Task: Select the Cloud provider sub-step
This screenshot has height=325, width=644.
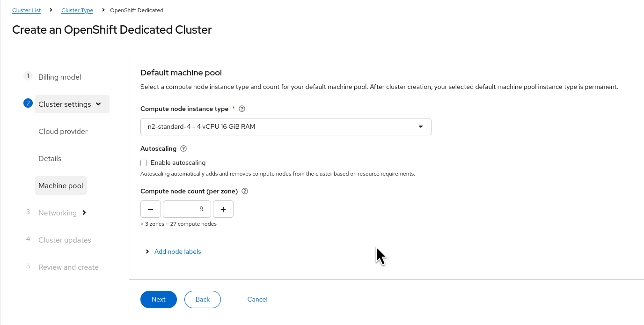Action: (x=63, y=131)
